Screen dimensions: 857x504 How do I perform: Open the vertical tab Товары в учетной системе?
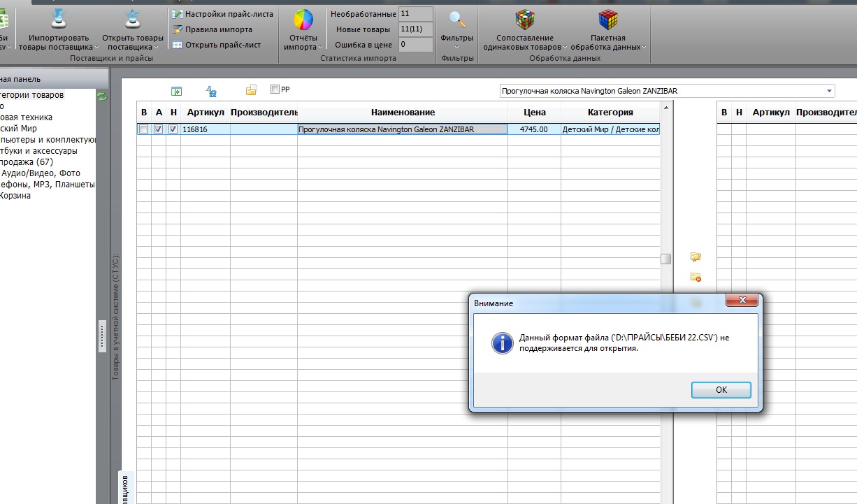pyautogui.click(x=116, y=316)
